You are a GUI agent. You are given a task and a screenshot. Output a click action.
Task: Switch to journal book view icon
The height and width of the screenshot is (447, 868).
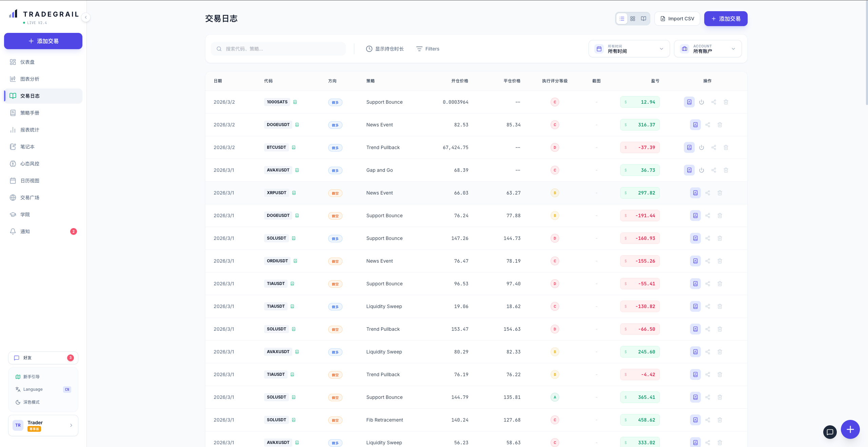[644, 19]
